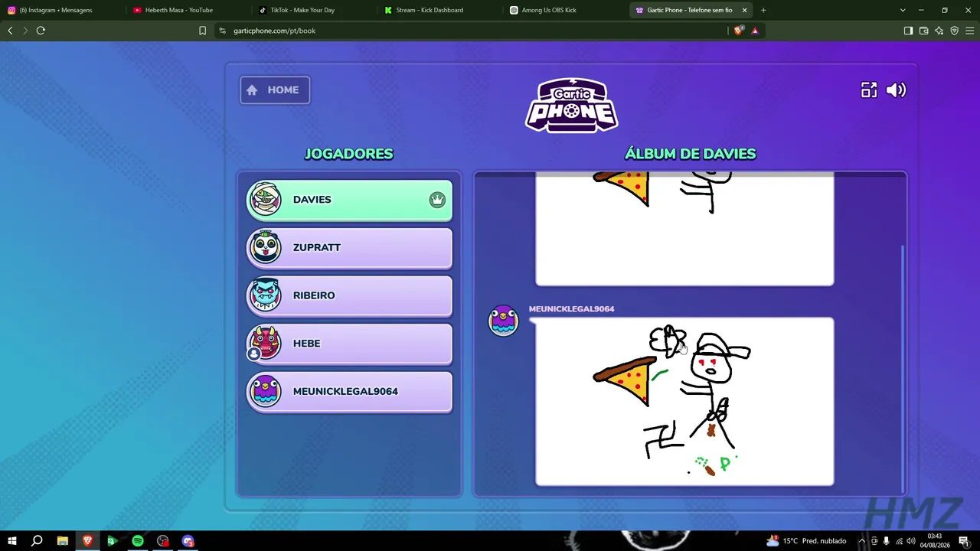
Task: Select player RIBEIRO in the players list
Action: tap(349, 295)
